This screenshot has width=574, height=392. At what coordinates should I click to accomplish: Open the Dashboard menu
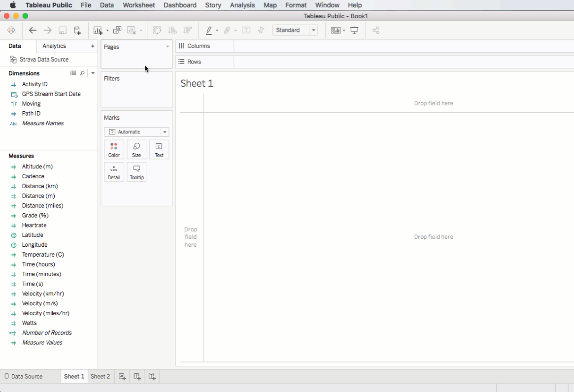tap(180, 5)
